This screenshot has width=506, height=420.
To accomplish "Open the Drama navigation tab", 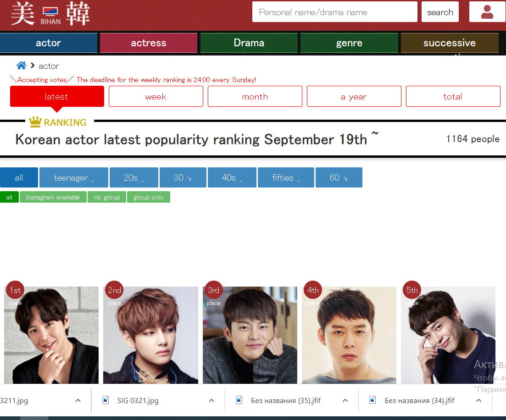I will coord(249,43).
